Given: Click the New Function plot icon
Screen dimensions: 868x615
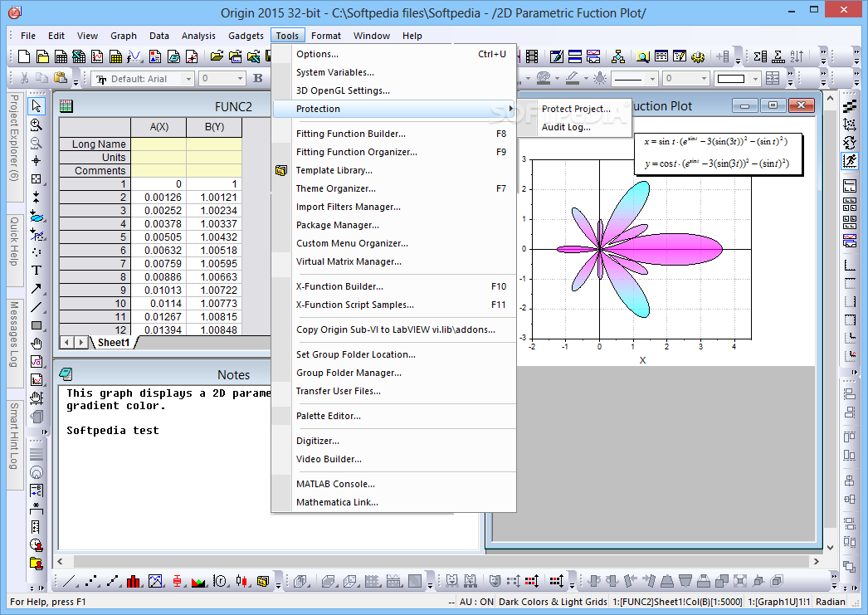Looking at the screenshot, I should click(x=134, y=56).
